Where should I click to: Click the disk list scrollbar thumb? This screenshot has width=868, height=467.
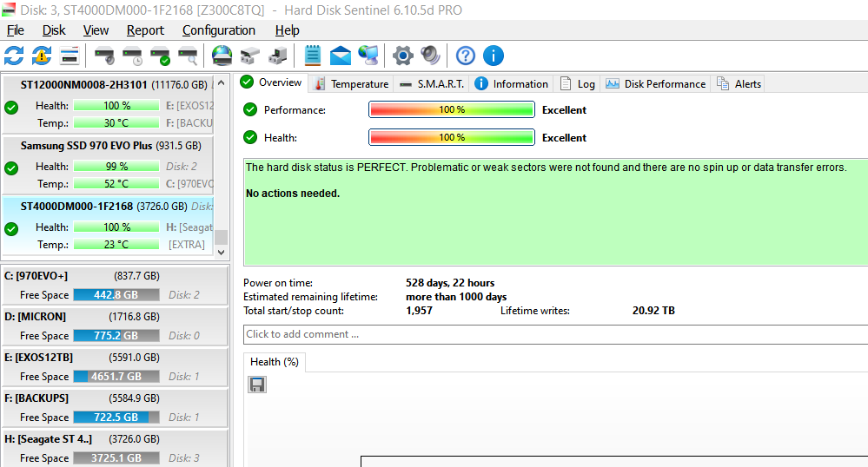221,237
